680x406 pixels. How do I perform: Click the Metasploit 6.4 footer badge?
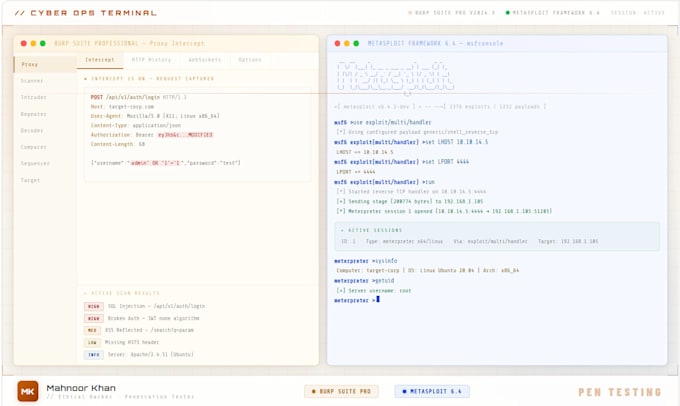(432, 391)
